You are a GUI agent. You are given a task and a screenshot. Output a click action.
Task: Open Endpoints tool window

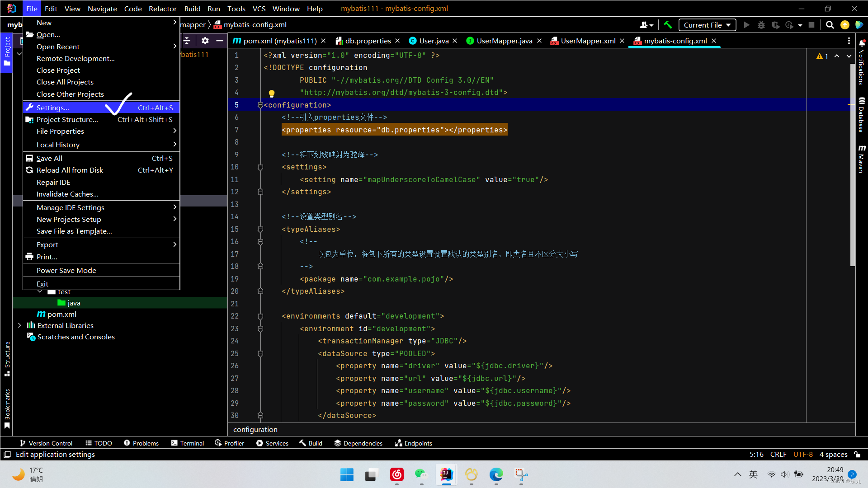click(x=414, y=443)
